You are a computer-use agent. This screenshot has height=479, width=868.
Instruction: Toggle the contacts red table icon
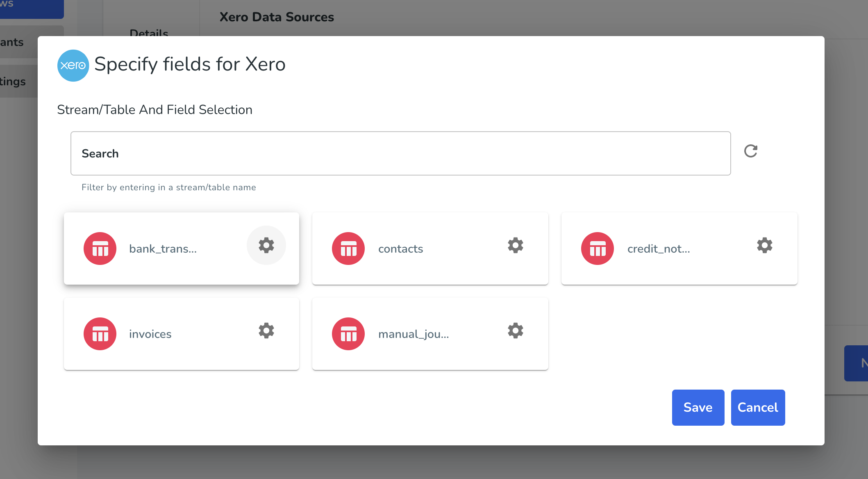(x=348, y=249)
